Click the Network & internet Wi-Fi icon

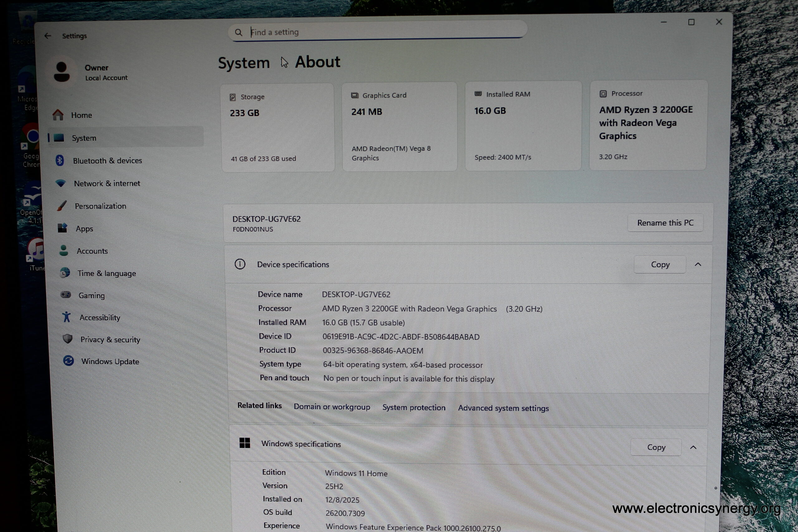[x=61, y=183]
